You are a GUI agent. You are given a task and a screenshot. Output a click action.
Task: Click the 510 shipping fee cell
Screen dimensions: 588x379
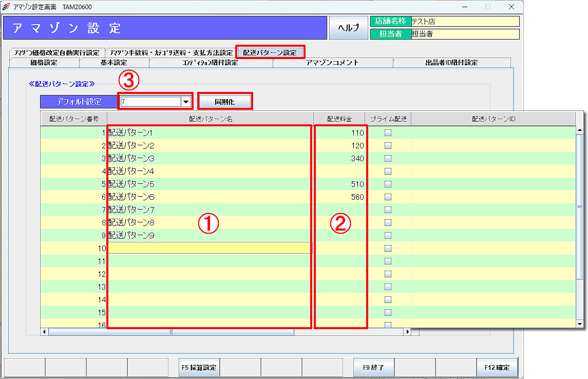point(339,184)
